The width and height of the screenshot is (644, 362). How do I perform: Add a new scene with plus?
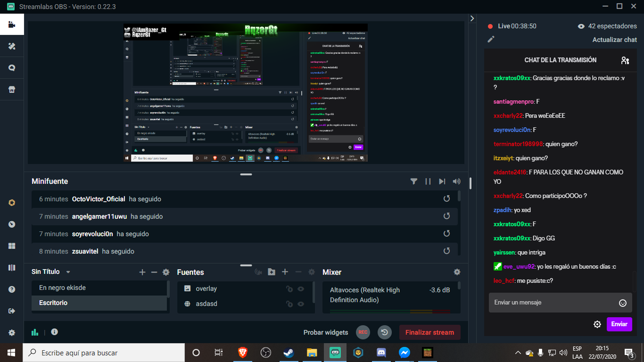click(x=142, y=272)
